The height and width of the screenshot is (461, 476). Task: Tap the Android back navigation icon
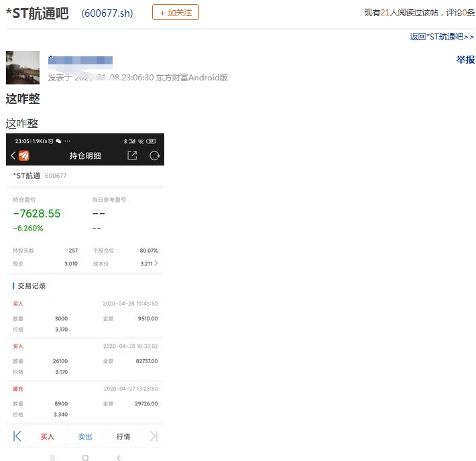119,458
